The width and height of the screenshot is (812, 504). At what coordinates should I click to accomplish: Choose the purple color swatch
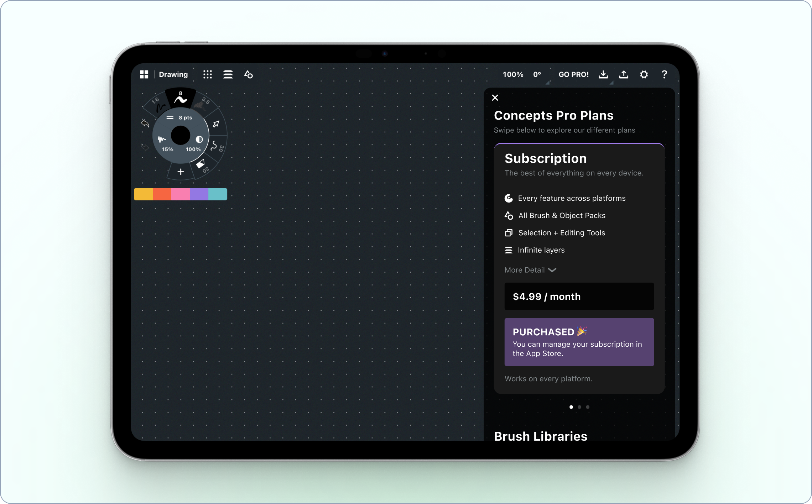pyautogui.click(x=199, y=194)
